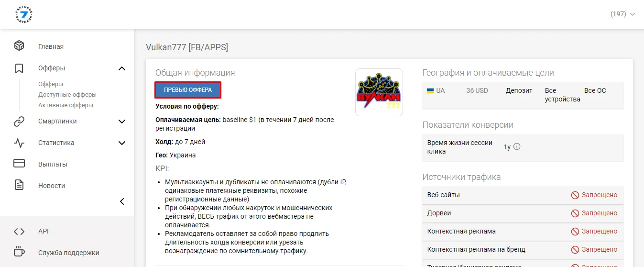The image size is (644, 267).
Task: Open the Статистика menu item
Action: pyautogui.click(x=56, y=143)
